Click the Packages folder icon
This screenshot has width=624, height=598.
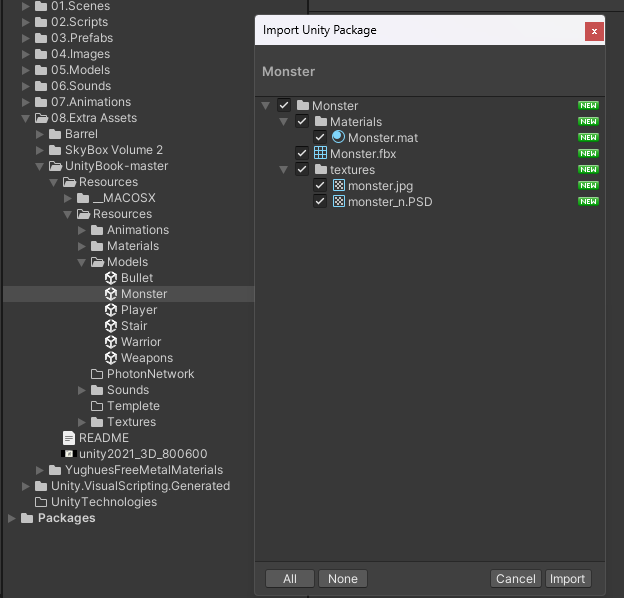pyautogui.click(x=27, y=518)
